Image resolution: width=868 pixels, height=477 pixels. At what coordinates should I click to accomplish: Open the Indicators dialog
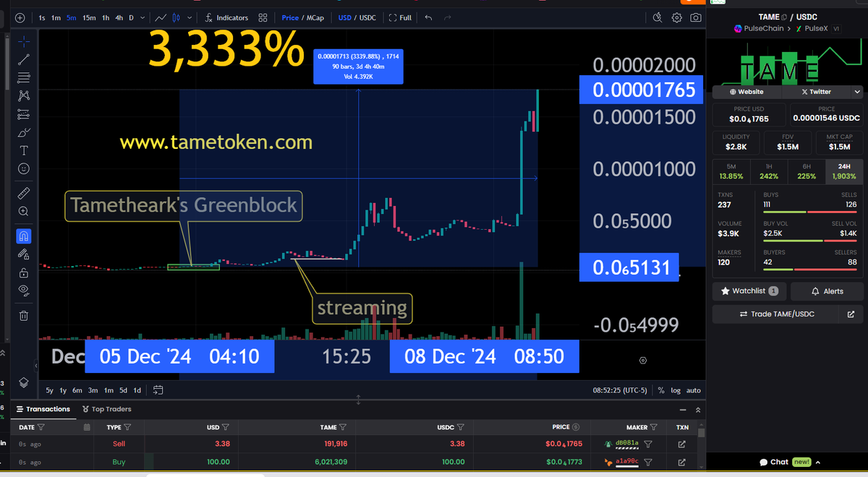coord(226,17)
